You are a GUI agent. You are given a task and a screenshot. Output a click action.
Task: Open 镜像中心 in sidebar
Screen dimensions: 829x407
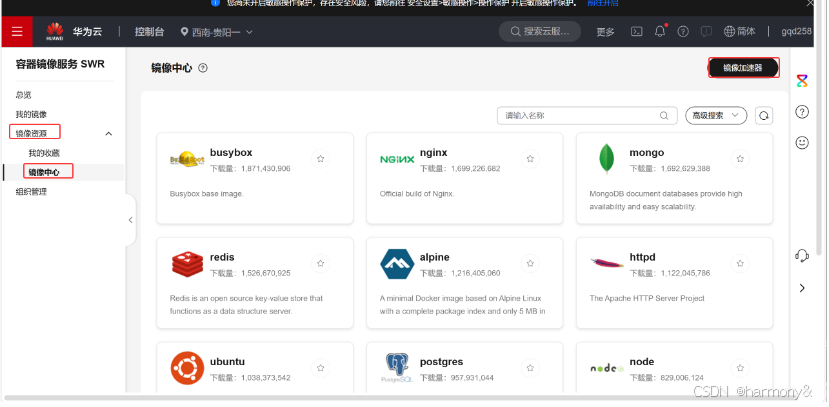44,172
